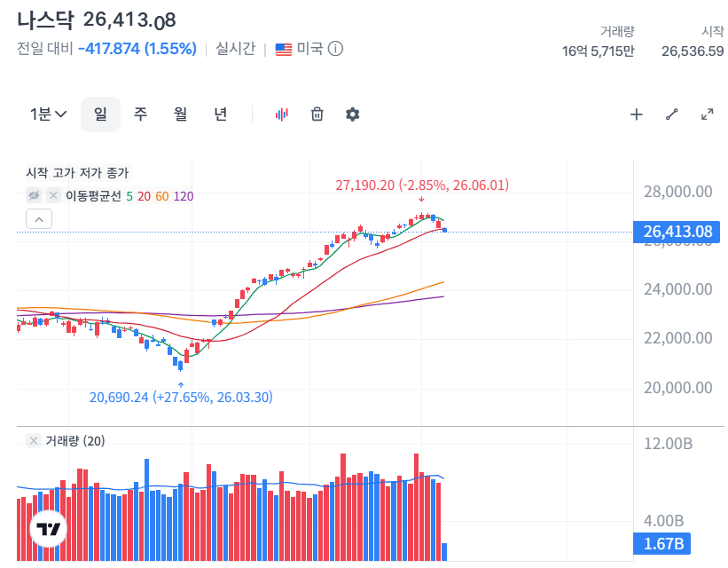Click the 26,536.59 opening price value
The image size is (728, 568).
pos(693,51)
